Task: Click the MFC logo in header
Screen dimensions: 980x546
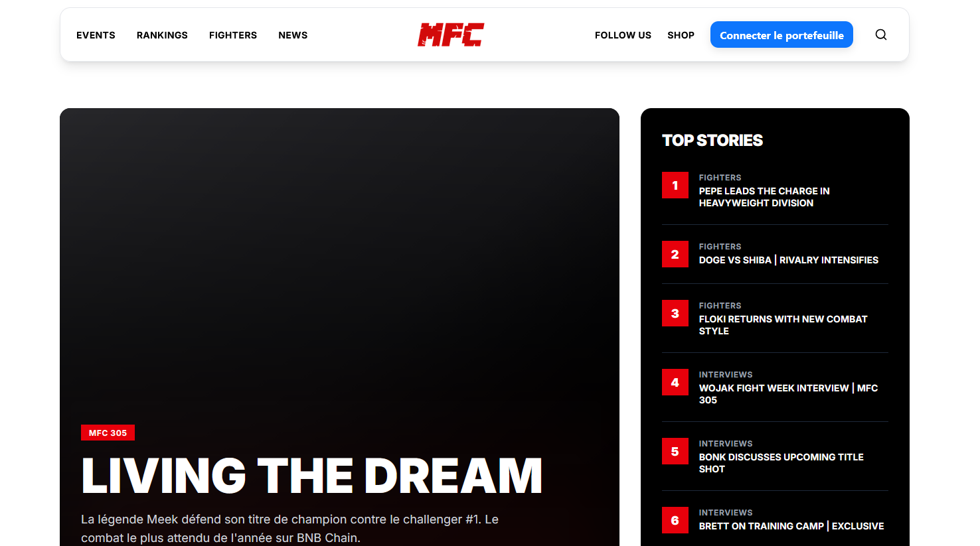Action: click(x=451, y=35)
